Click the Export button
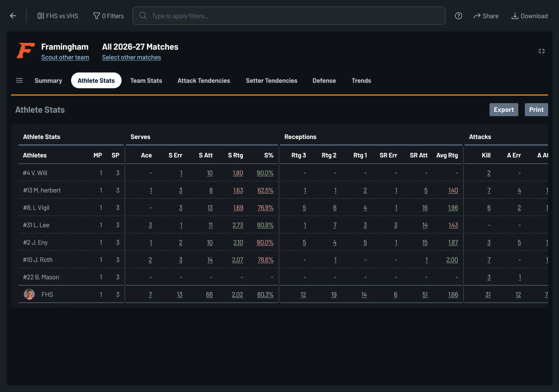Image resolution: width=559 pixels, height=392 pixels. 504,110
